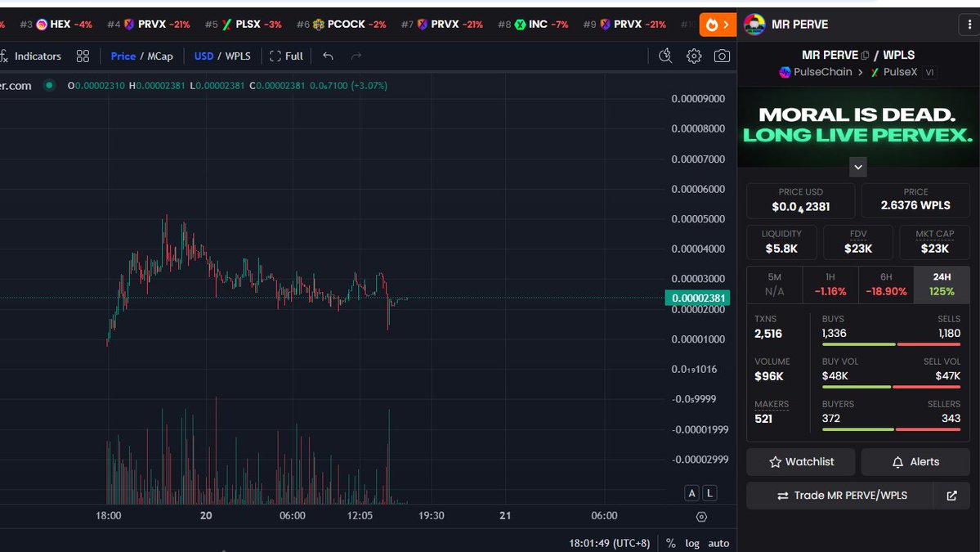
Task: Open #7 PRVX trending ticker
Action: tap(442, 25)
